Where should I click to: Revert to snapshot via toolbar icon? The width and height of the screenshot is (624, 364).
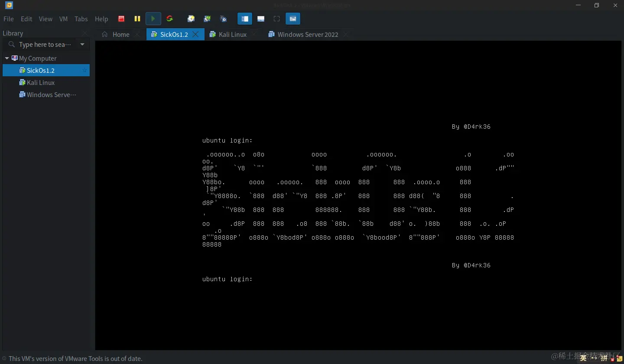coord(207,19)
